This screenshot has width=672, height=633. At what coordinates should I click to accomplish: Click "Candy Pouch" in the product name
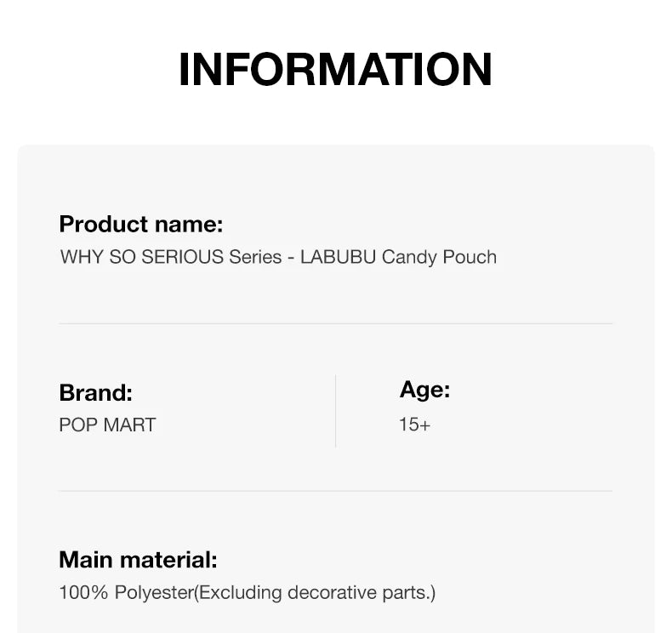click(439, 257)
